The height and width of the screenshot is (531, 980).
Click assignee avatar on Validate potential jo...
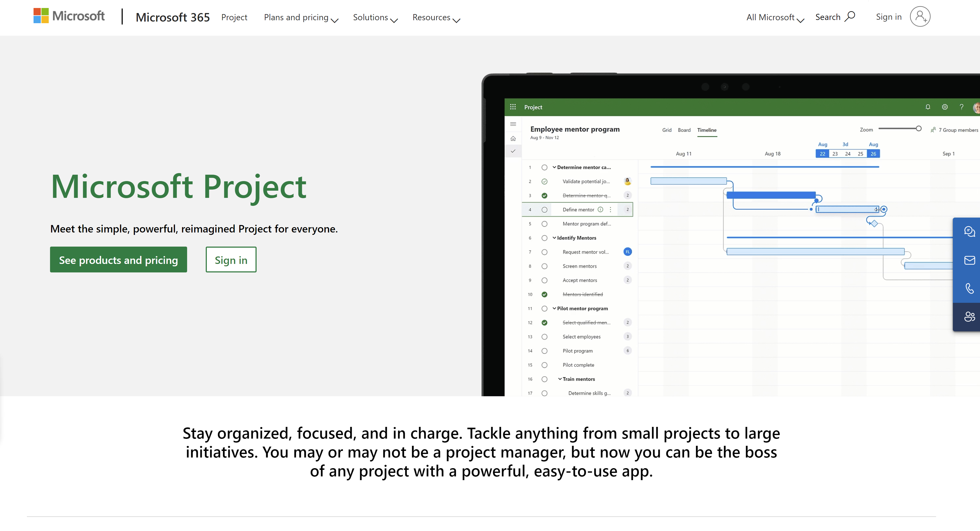click(x=628, y=181)
